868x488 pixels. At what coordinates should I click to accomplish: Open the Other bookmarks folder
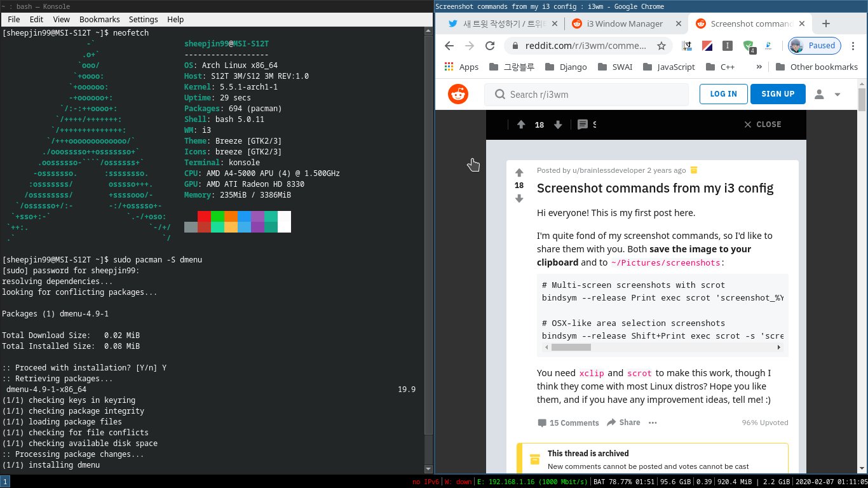pyautogui.click(x=817, y=67)
